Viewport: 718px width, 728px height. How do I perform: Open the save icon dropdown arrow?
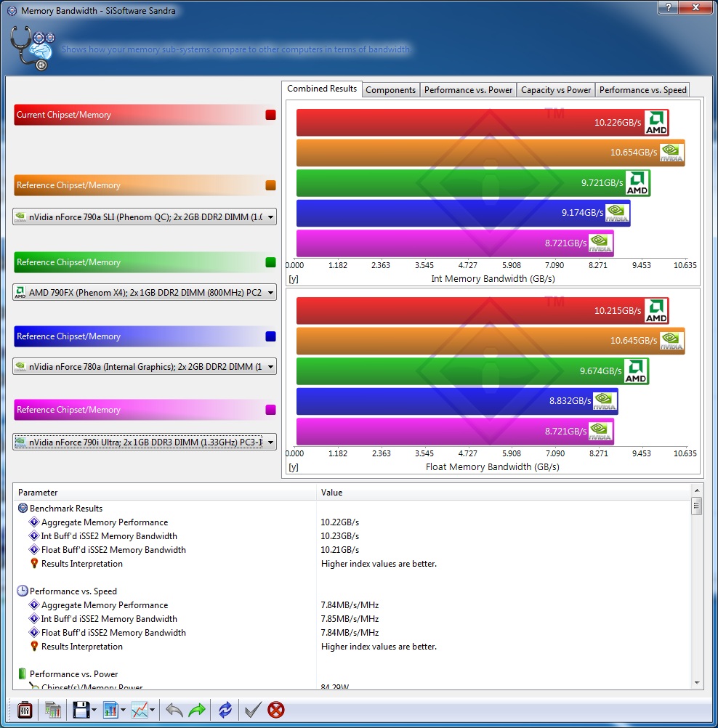coord(94,710)
